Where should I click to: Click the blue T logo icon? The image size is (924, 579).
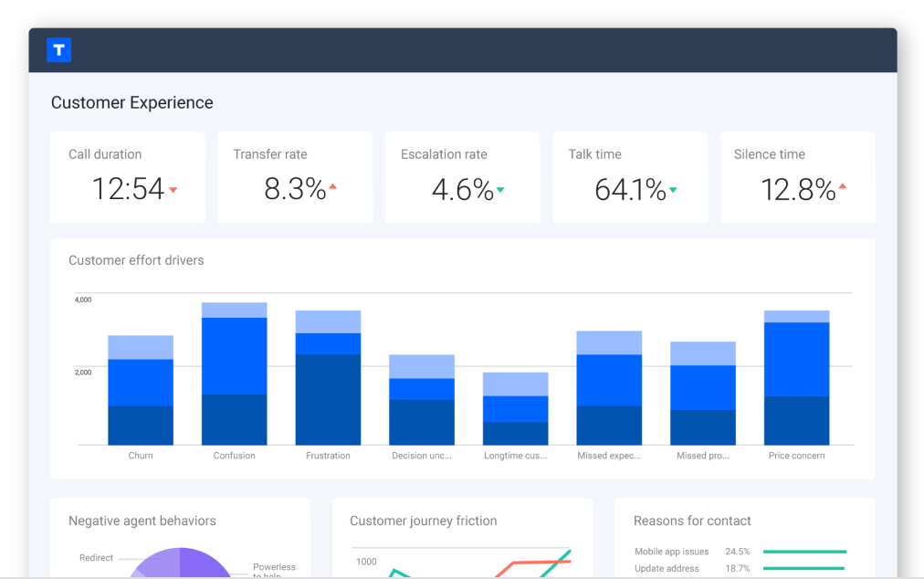coord(59,49)
